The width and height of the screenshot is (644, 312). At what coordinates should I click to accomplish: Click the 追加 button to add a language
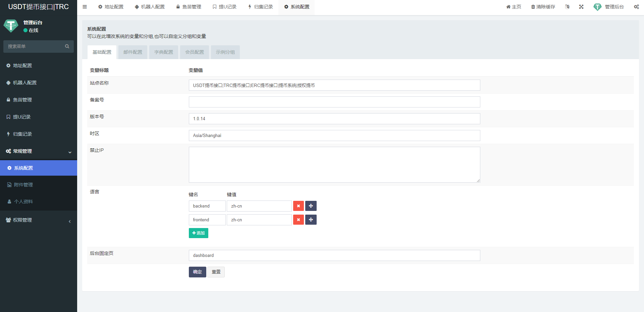(x=198, y=233)
